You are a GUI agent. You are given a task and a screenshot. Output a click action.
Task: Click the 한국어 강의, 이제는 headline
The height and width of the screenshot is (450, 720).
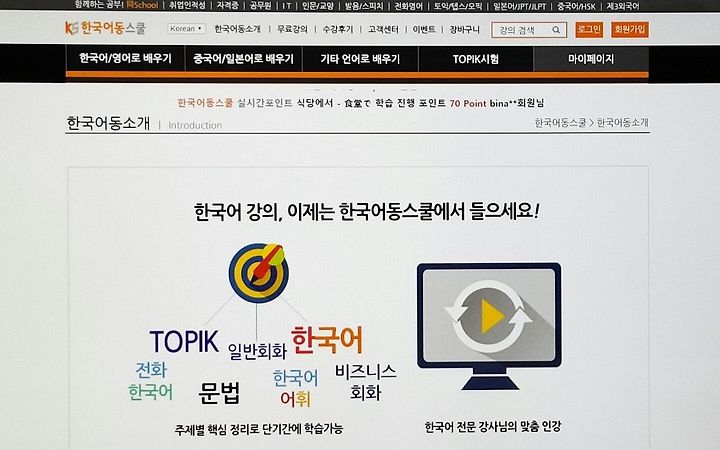(366, 212)
